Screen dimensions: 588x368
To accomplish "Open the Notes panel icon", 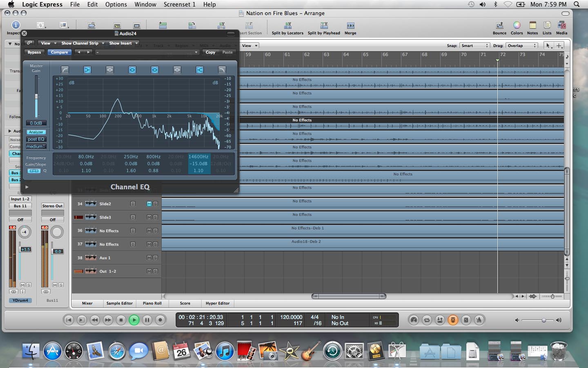I will tap(532, 26).
